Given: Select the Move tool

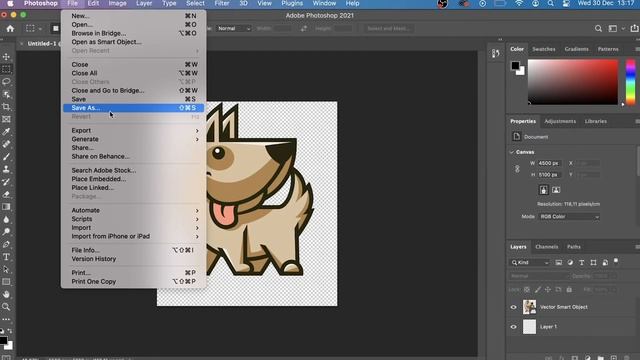Looking at the screenshot, I should (x=6, y=56).
